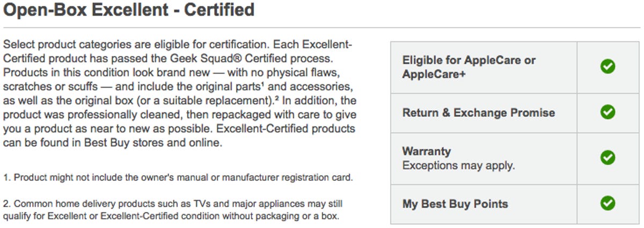Select the 'My Best Buy Points' row label
This screenshot has height=228, width=644.
pyautogui.click(x=455, y=204)
